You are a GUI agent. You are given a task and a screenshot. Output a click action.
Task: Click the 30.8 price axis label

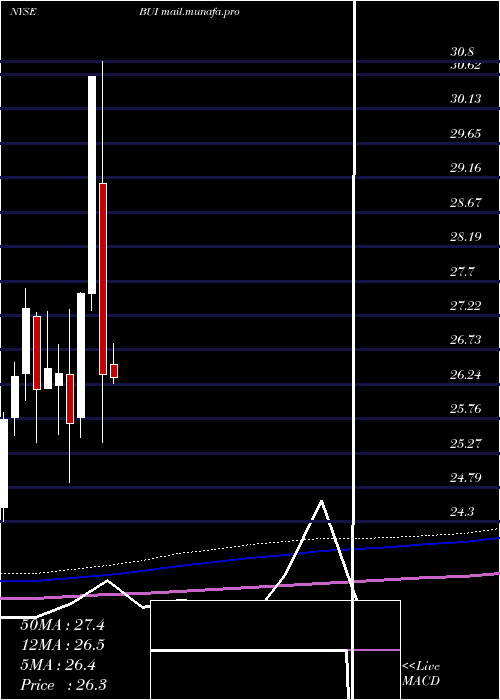pos(462,52)
